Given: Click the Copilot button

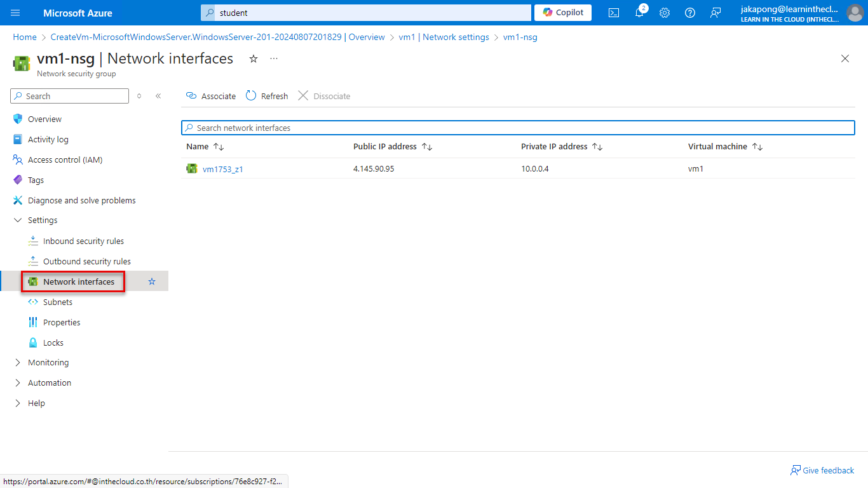Looking at the screenshot, I should pos(563,13).
